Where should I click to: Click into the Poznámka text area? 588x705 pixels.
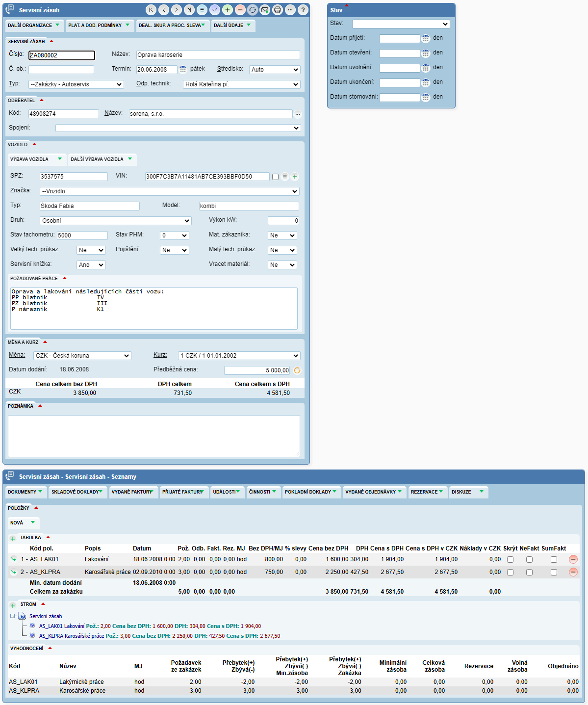pos(153,436)
